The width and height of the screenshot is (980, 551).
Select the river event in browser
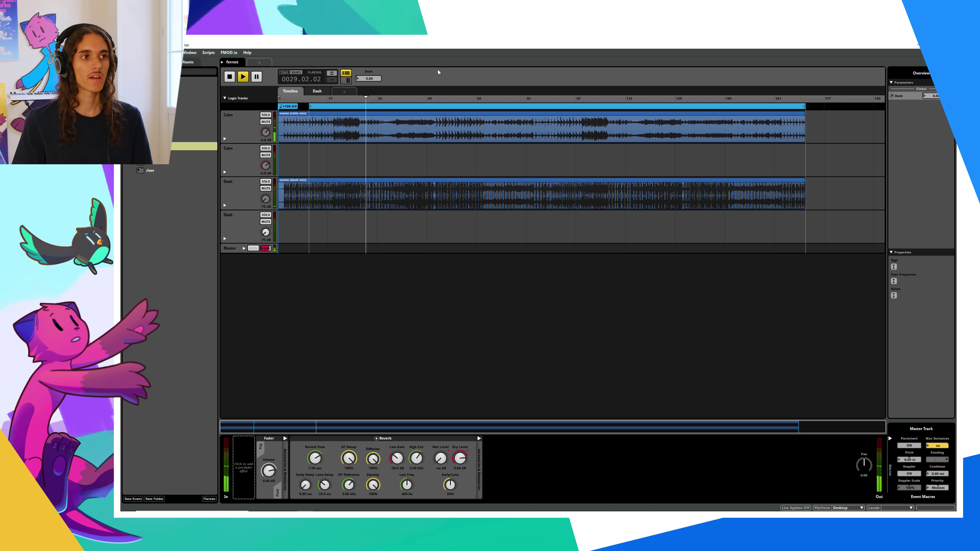click(x=150, y=171)
